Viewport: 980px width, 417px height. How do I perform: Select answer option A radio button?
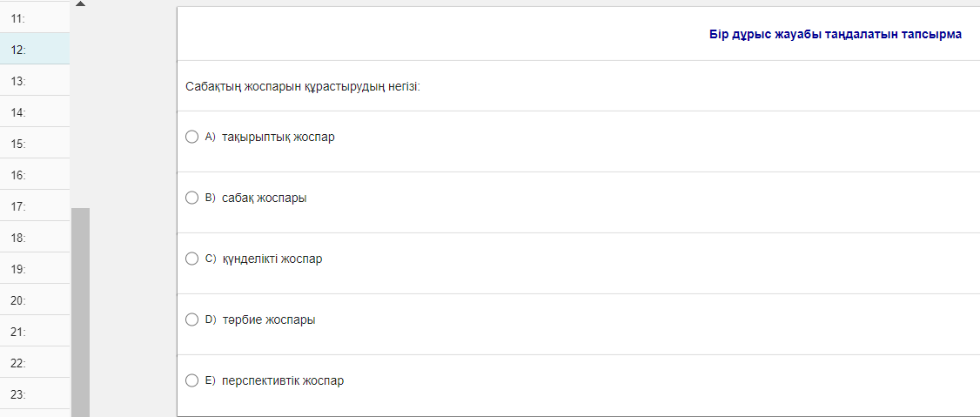pyautogui.click(x=192, y=137)
